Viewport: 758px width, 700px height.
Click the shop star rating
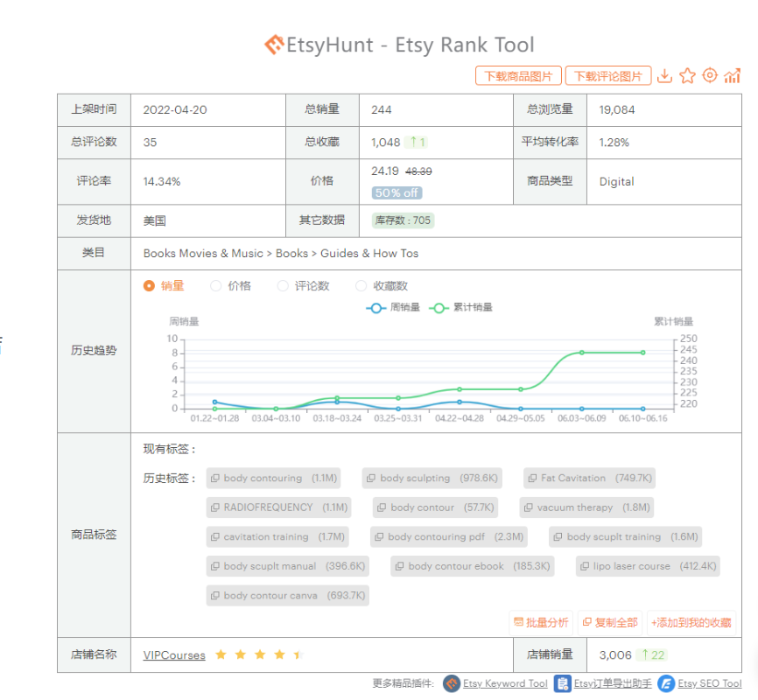(x=260, y=654)
